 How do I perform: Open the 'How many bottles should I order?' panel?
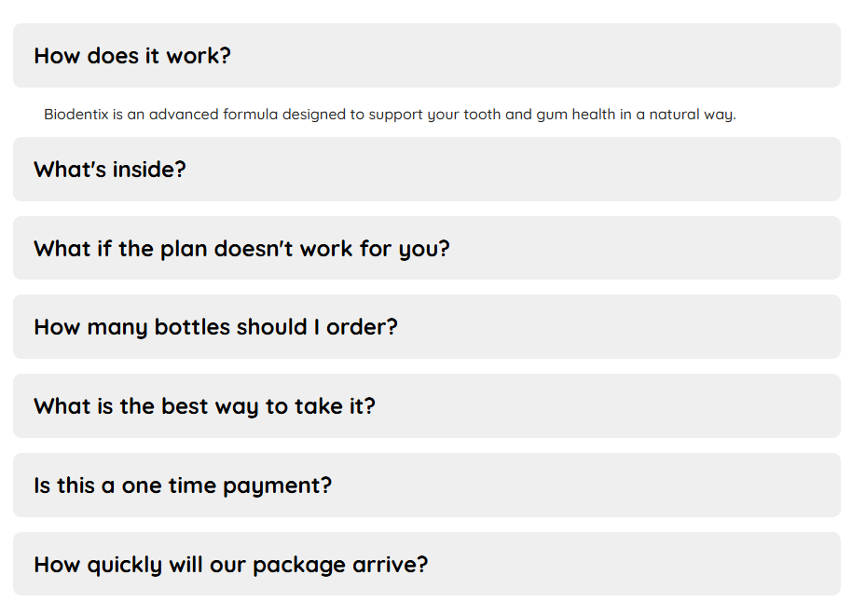426,327
